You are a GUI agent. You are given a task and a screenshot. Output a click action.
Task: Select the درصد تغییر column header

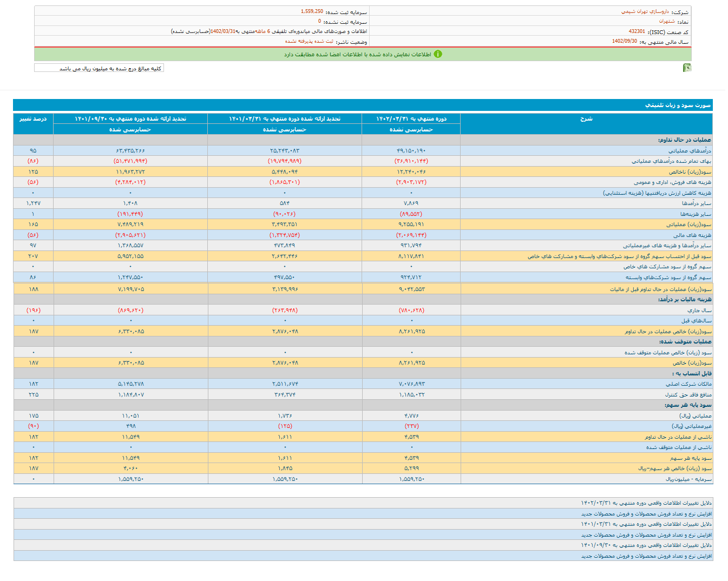pyautogui.click(x=33, y=118)
